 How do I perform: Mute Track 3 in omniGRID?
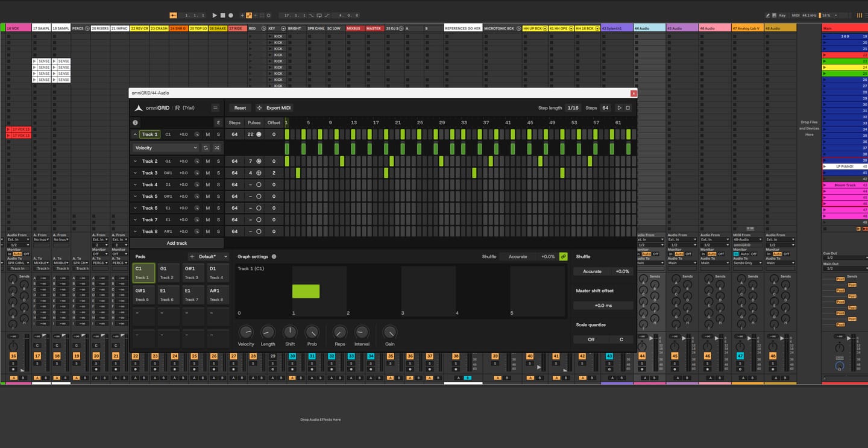point(208,173)
